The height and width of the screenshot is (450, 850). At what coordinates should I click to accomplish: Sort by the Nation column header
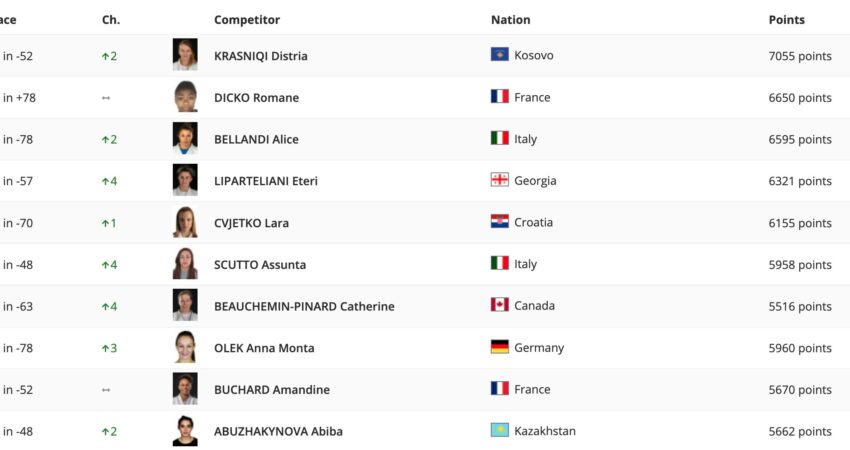pyautogui.click(x=510, y=20)
